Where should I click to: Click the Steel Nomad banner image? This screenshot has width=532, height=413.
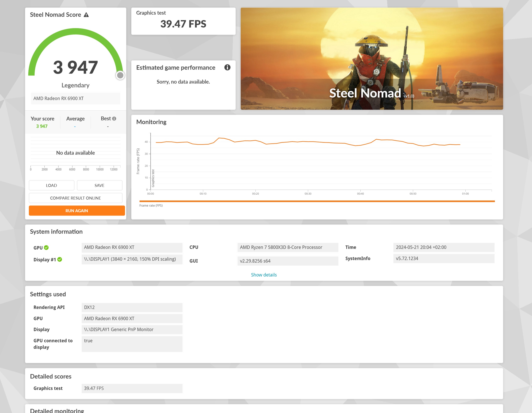click(x=372, y=59)
